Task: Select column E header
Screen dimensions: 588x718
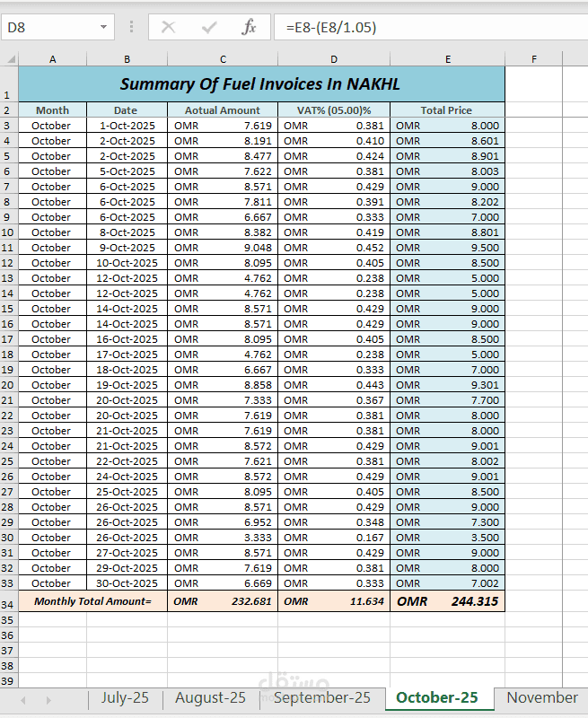Action: pyautogui.click(x=447, y=59)
